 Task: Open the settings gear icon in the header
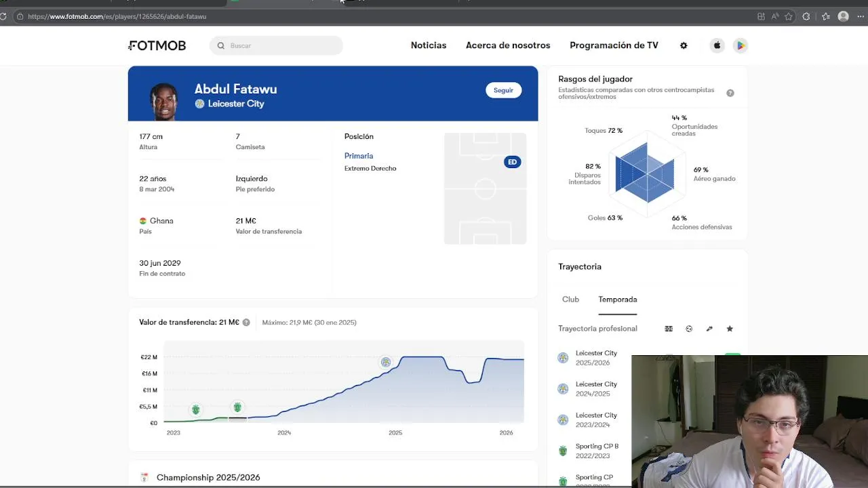[x=684, y=45]
